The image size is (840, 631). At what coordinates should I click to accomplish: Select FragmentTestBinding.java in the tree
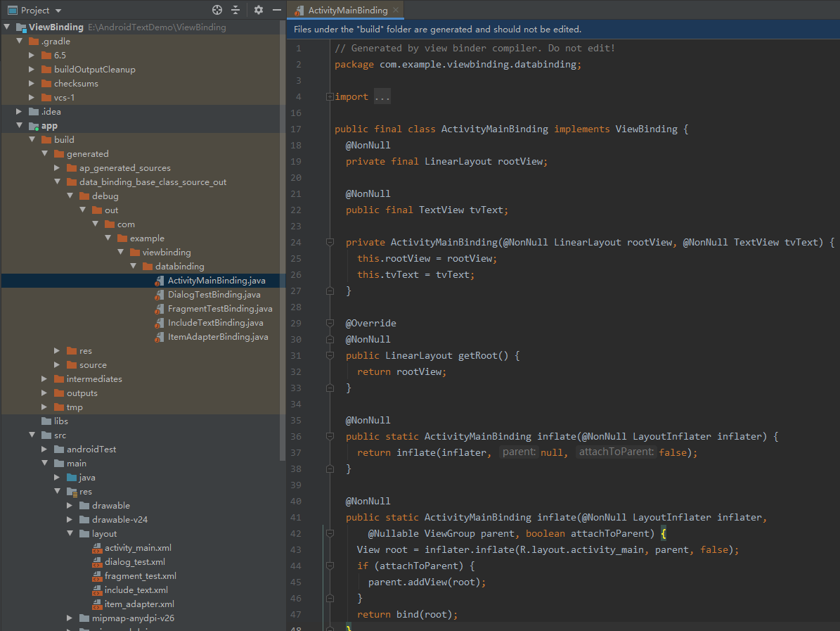pyautogui.click(x=220, y=309)
